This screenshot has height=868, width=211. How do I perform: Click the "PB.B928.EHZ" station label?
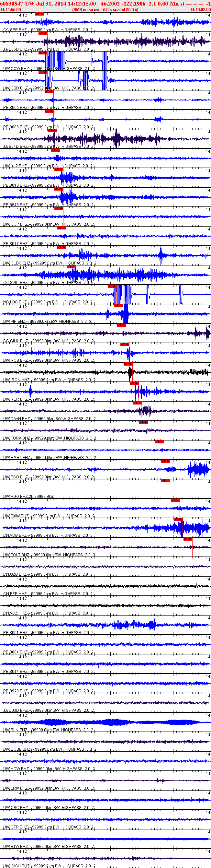[16, 691]
